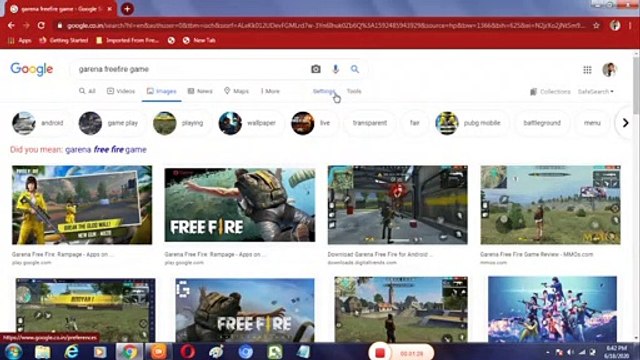Stop the screen recording with red button
Viewport: 640px width, 360px height.
click(x=380, y=353)
